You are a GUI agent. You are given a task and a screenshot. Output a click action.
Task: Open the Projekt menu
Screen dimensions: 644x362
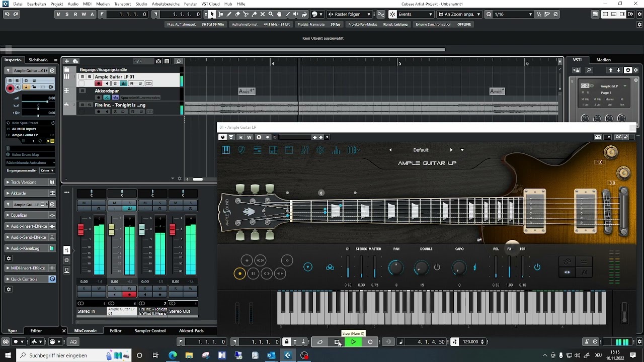[x=56, y=4]
